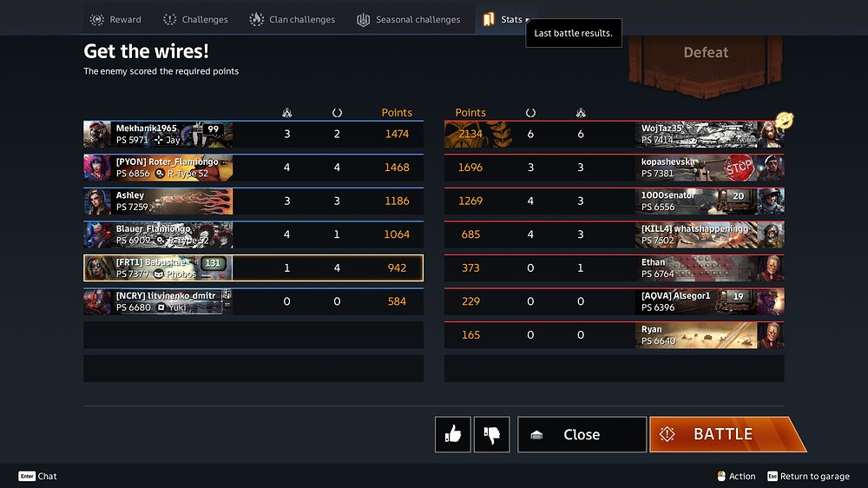Click kopashevska player banner
The width and height of the screenshot is (868, 488).
710,168
